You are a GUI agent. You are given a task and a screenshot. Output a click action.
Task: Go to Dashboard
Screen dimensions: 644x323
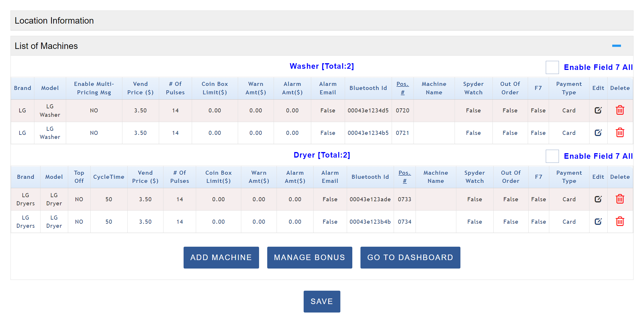[x=410, y=257]
